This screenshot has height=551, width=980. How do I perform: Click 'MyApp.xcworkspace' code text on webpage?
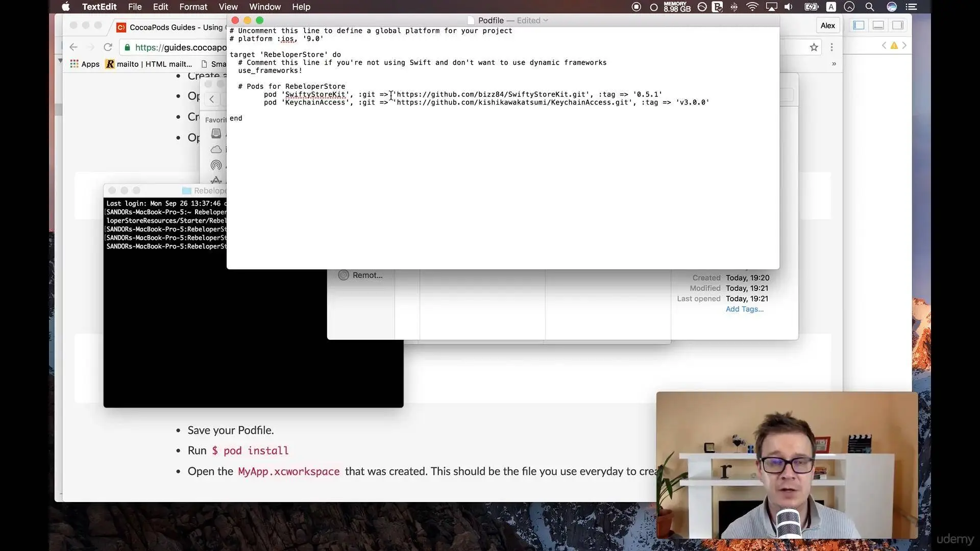tap(288, 471)
